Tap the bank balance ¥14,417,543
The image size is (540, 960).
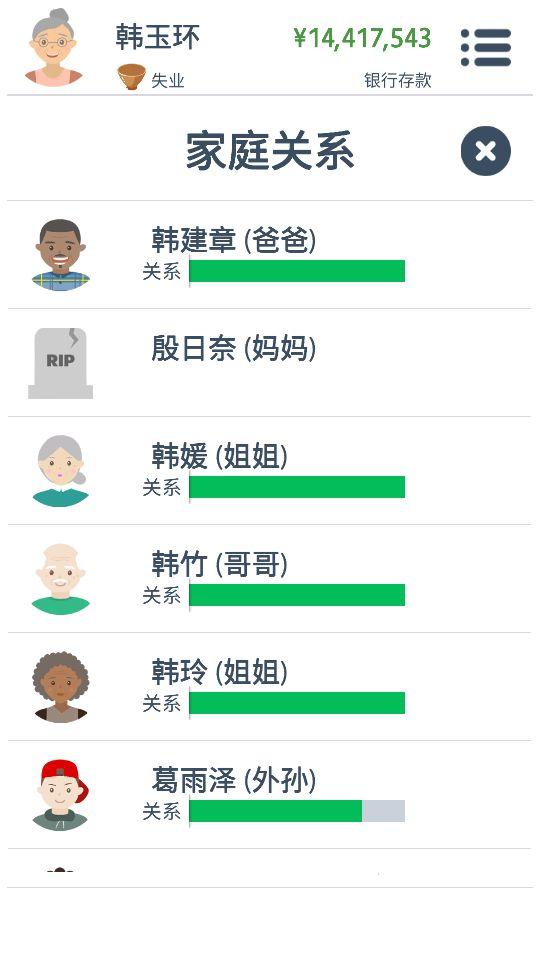pos(362,38)
